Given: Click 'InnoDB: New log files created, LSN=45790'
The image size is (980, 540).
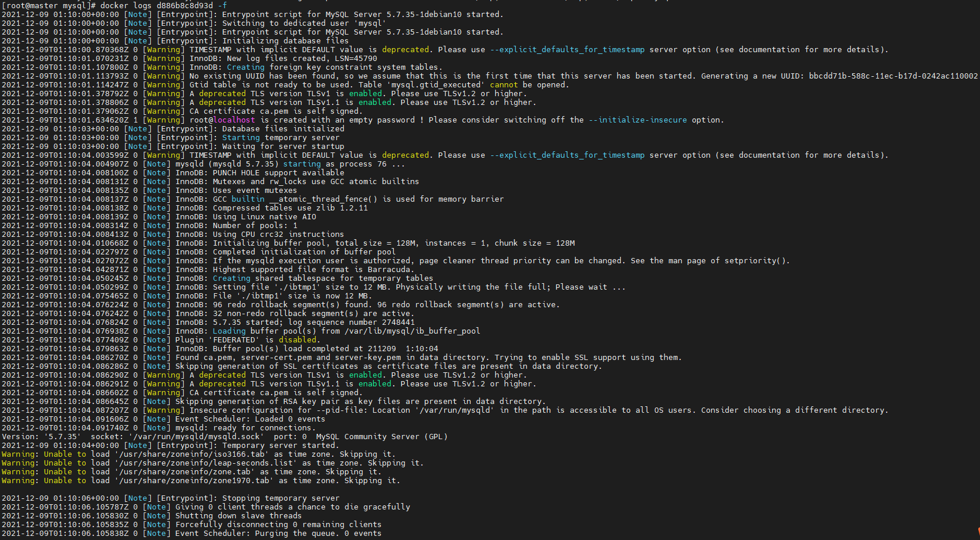Looking at the screenshot, I should pyautogui.click(x=283, y=58).
